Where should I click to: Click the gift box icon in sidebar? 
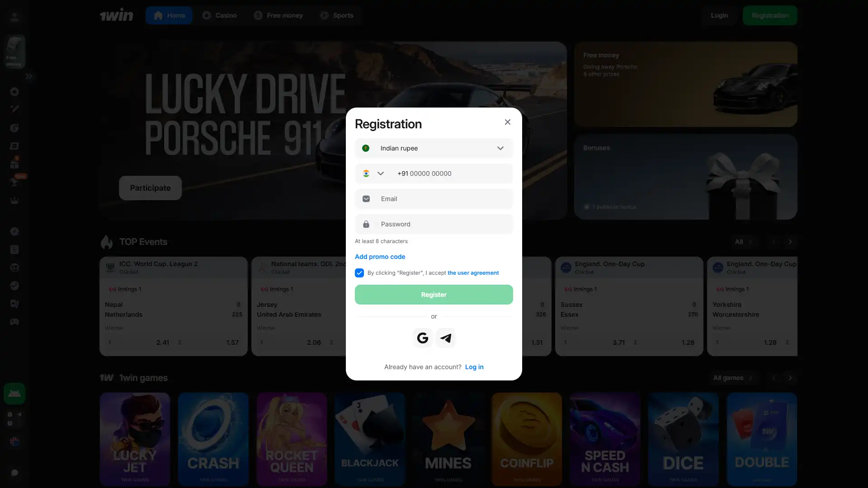[14, 164]
